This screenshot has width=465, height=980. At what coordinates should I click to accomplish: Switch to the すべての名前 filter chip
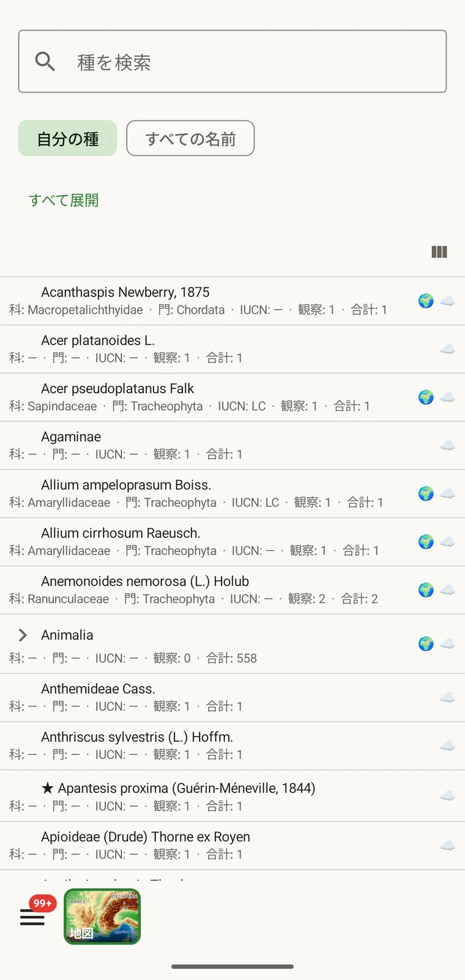[190, 138]
